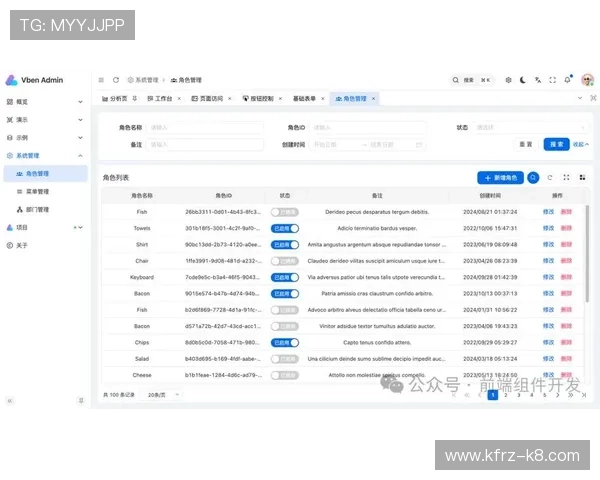Close the 按钮控制 tab

point(280,98)
